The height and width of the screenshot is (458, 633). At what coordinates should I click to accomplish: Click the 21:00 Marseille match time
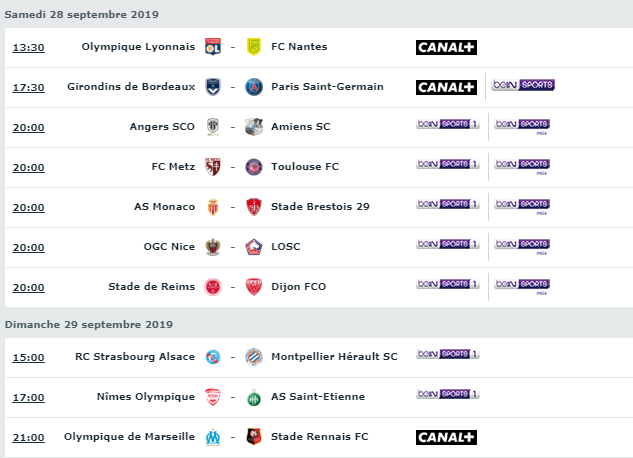28,437
